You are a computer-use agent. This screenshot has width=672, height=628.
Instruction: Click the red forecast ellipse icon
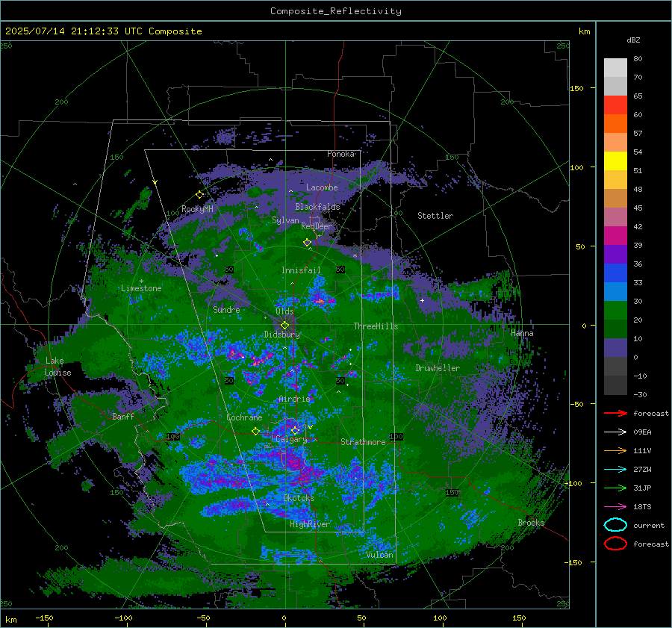pos(615,544)
